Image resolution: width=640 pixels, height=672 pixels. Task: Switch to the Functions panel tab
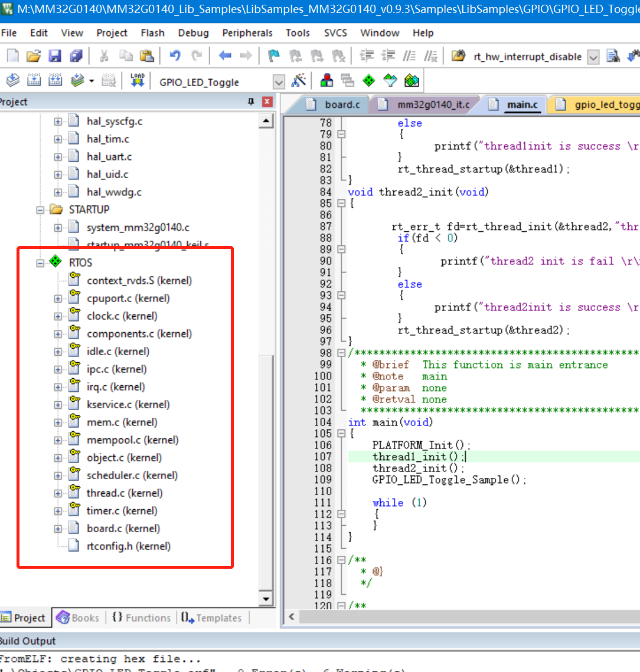(x=141, y=618)
